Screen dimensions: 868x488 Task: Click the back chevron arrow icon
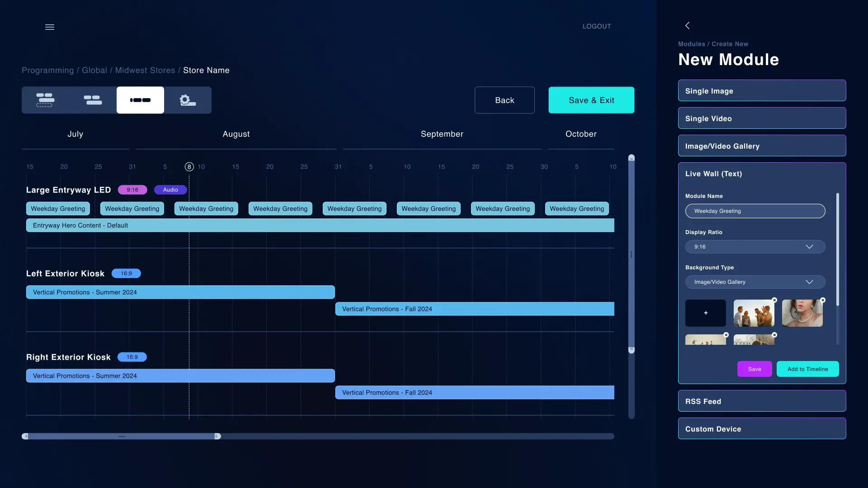687,26
